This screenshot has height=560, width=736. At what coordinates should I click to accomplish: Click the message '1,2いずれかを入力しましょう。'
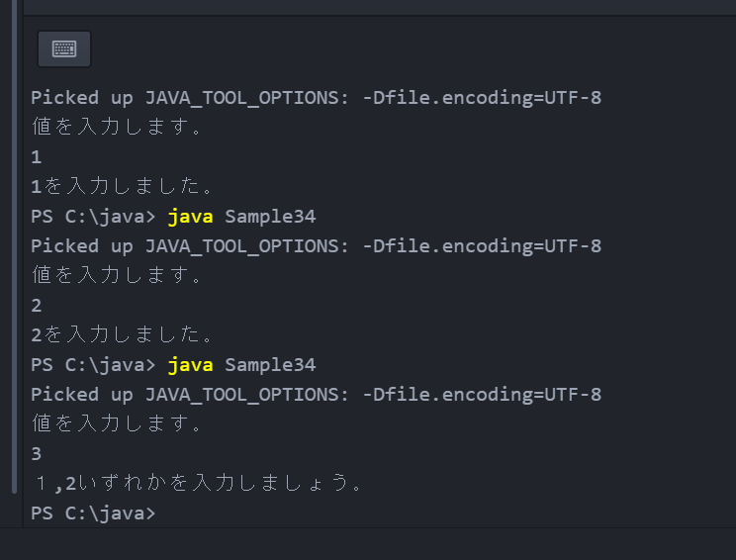pos(198,483)
